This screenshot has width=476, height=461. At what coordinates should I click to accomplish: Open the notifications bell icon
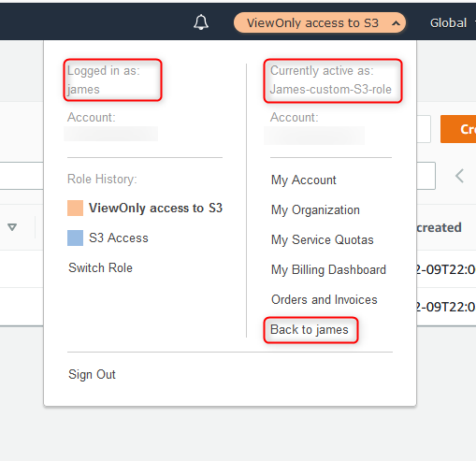201,22
